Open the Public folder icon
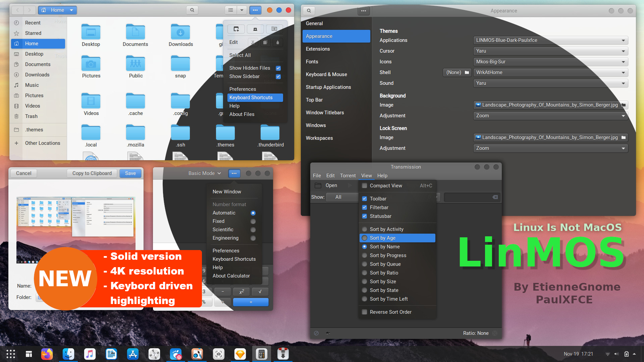The image size is (644, 362). click(x=136, y=63)
